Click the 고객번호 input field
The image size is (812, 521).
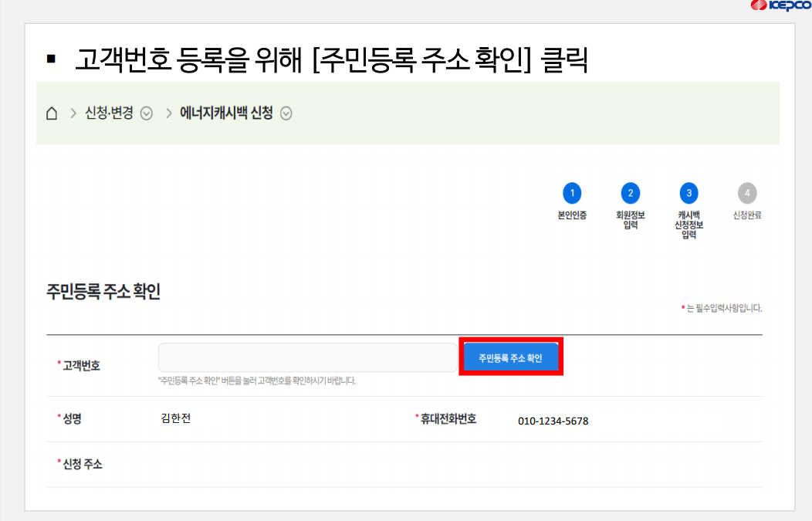point(306,357)
